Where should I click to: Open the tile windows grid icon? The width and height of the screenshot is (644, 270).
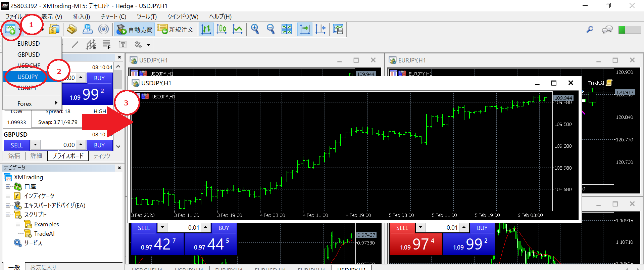[287, 30]
